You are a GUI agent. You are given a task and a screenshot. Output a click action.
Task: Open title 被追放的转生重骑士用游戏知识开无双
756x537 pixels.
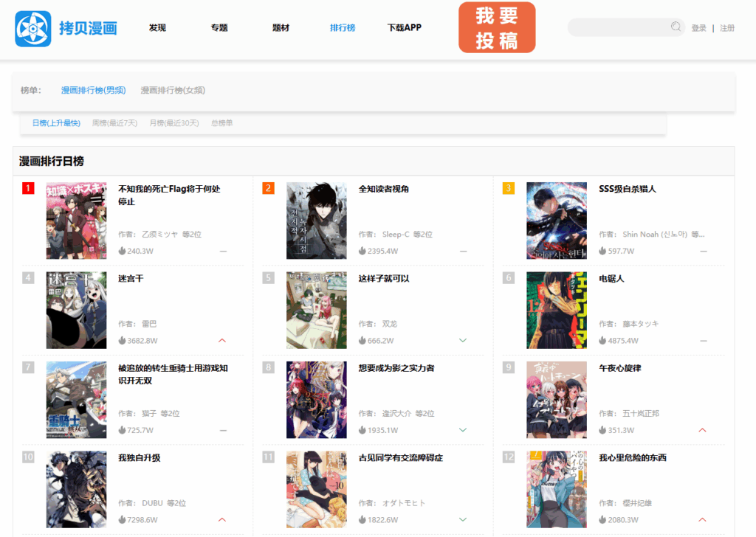(x=173, y=374)
